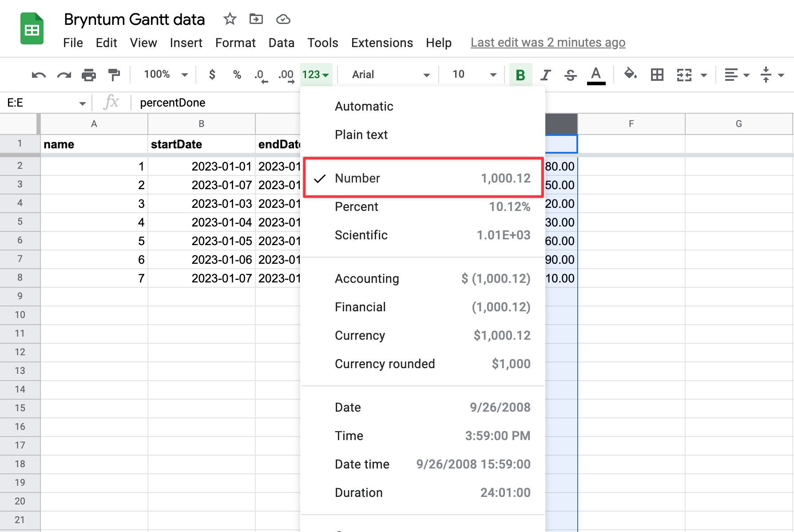This screenshot has height=532, width=794.
Task: Click the Print icon
Action: 89,75
